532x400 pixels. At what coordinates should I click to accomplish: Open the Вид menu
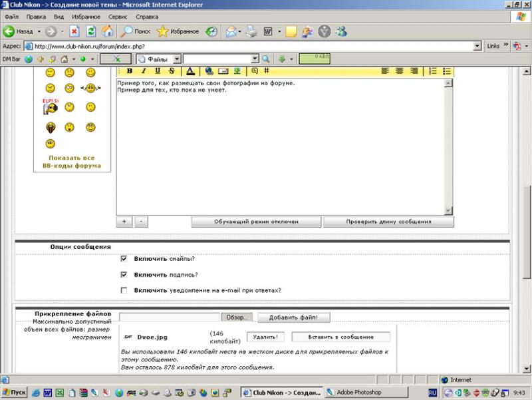pos(59,17)
